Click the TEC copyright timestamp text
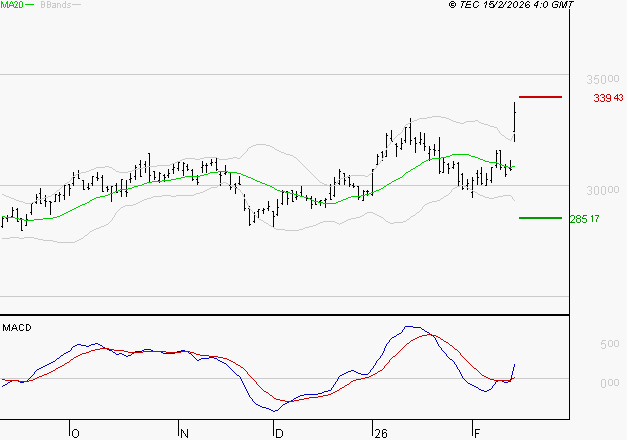627x440 pixels. [x=511, y=4]
